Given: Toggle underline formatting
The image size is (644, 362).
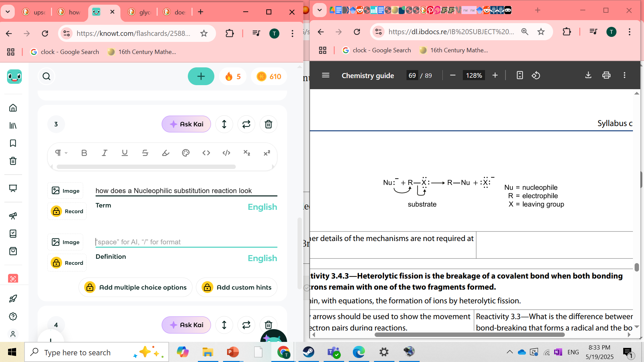Looking at the screenshot, I should [125, 153].
